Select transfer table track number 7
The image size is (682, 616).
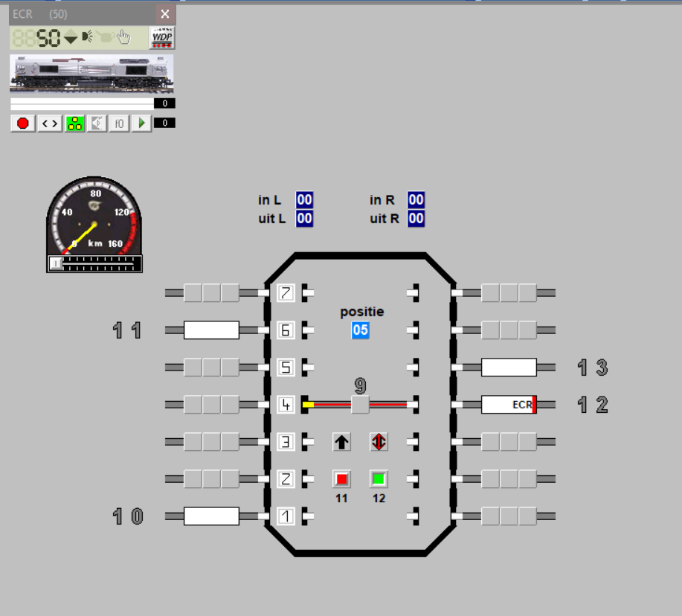pyautogui.click(x=286, y=293)
